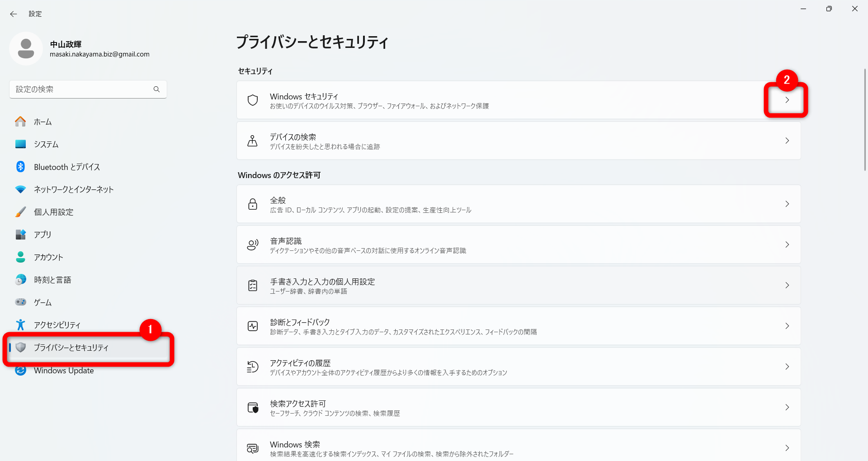The image size is (868, 461).
Task: Expand the 手書き入力 row chevron
Action: (x=787, y=286)
